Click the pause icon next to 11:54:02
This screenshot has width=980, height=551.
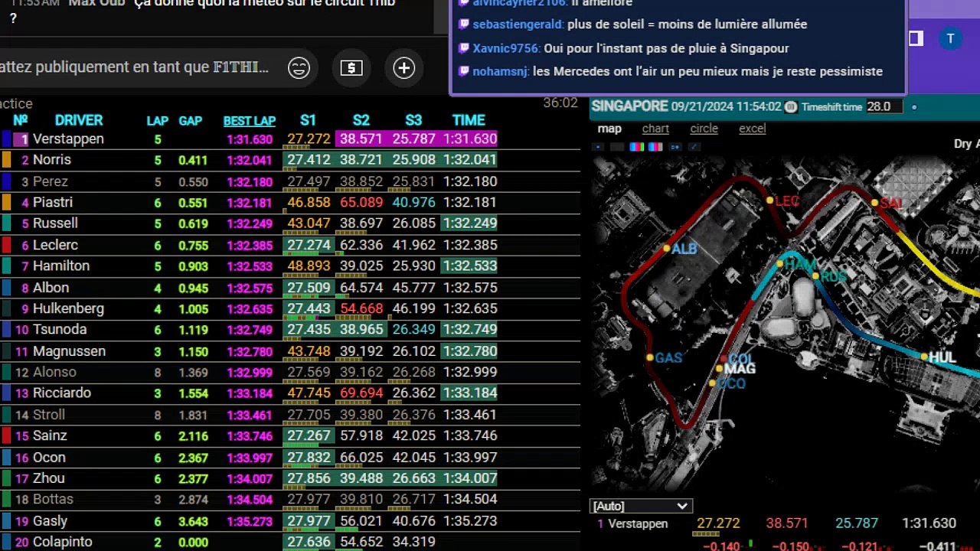(x=791, y=107)
